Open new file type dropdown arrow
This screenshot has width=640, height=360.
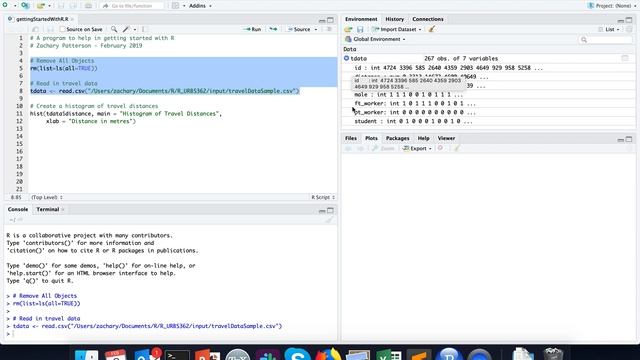pos(15,6)
